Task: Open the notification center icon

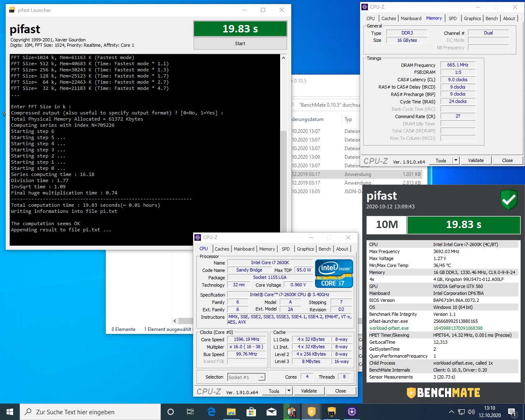Action: [x=512, y=412]
